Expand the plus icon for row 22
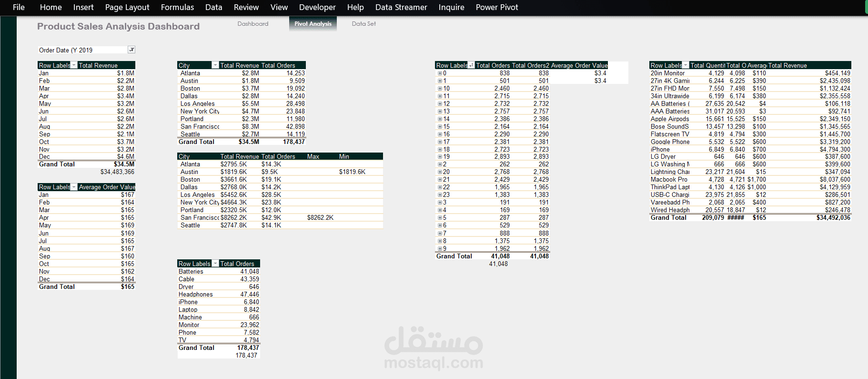868x379 pixels. 440,187
